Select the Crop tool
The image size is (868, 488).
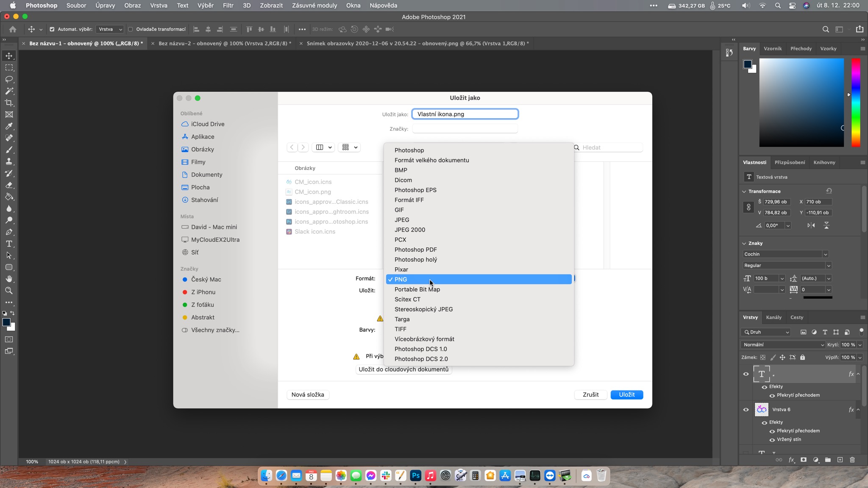coord(9,103)
